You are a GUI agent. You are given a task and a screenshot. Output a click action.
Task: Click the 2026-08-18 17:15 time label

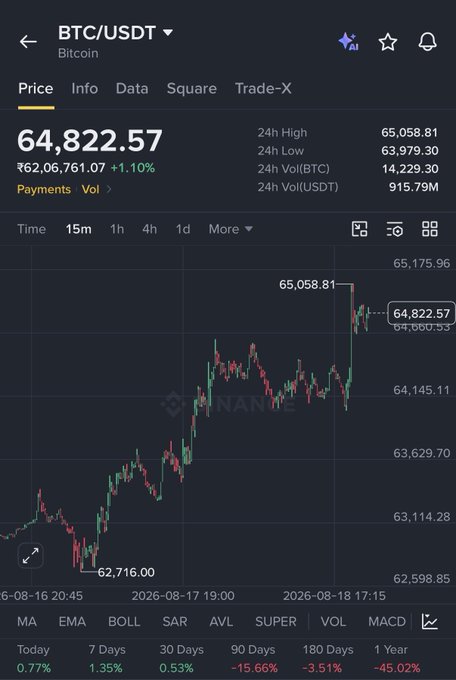click(334, 596)
